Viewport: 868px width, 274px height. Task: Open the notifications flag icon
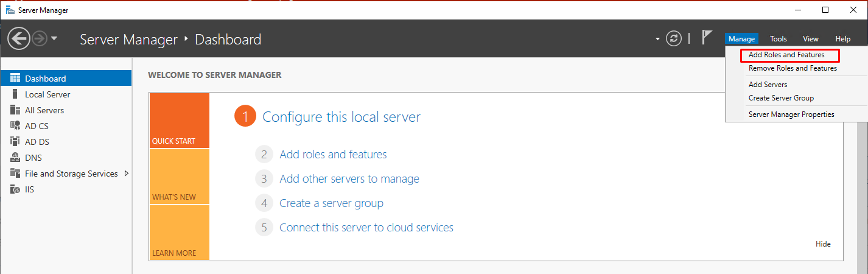point(706,38)
